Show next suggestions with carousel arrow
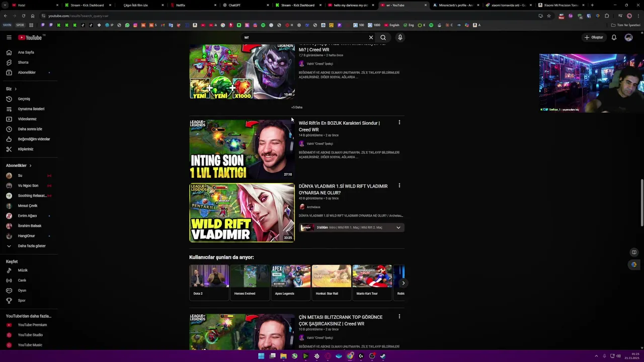 tap(403, 283)
